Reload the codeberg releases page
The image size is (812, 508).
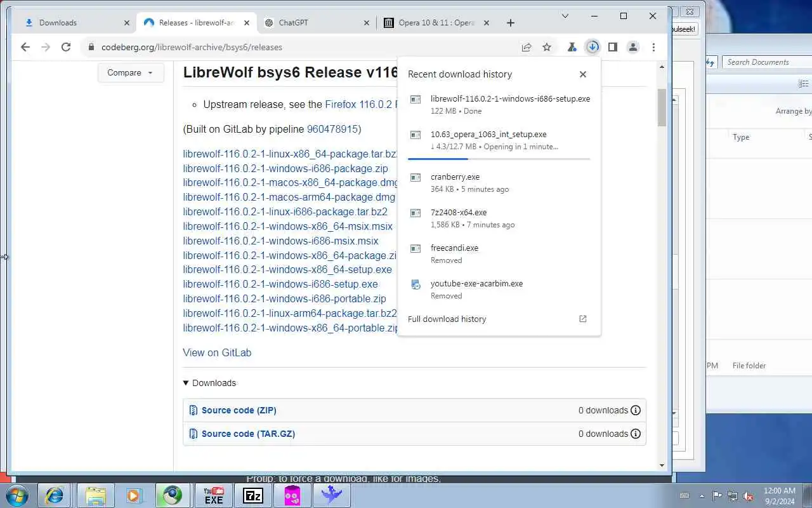tap(66, 47)
